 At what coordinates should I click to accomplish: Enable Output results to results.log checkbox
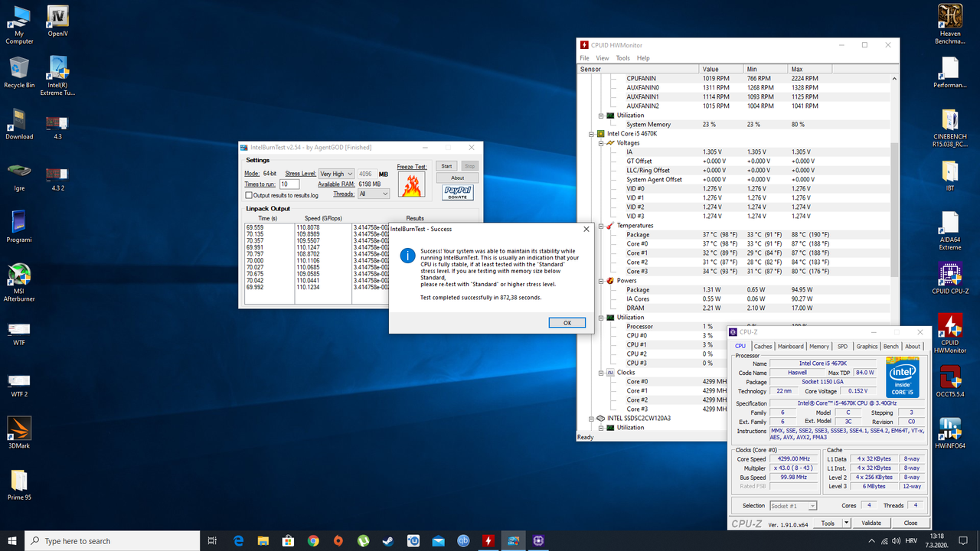pos(248,195)
